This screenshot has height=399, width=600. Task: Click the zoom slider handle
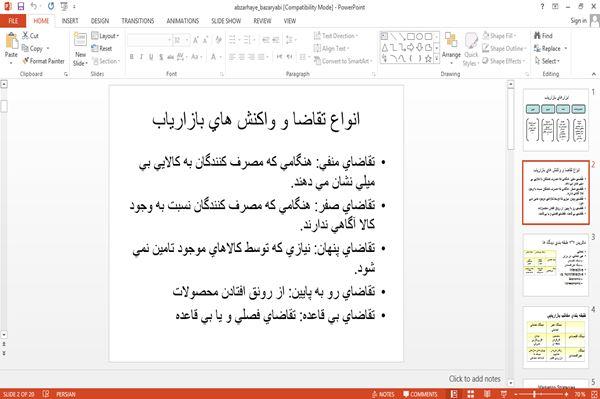point(535,394)
